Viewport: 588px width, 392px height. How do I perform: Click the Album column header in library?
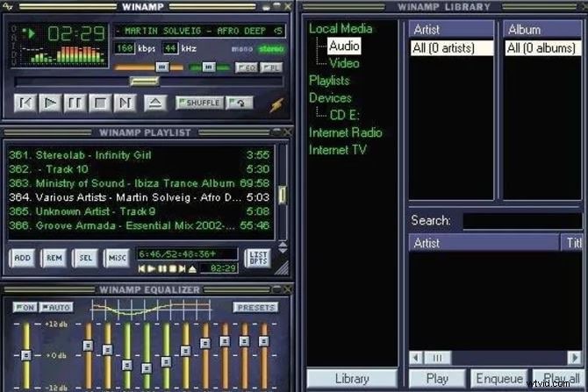pos(542,30)
